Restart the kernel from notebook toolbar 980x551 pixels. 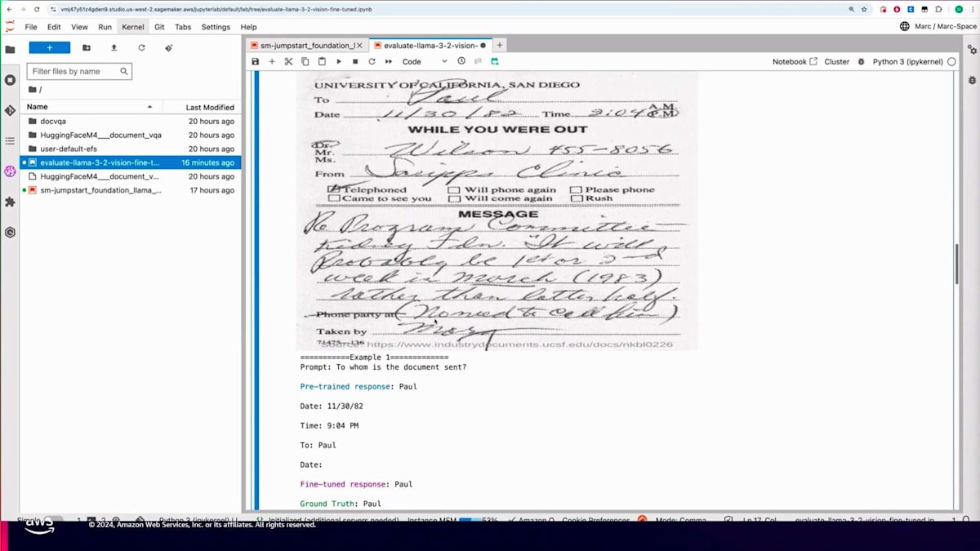[372, 61]
